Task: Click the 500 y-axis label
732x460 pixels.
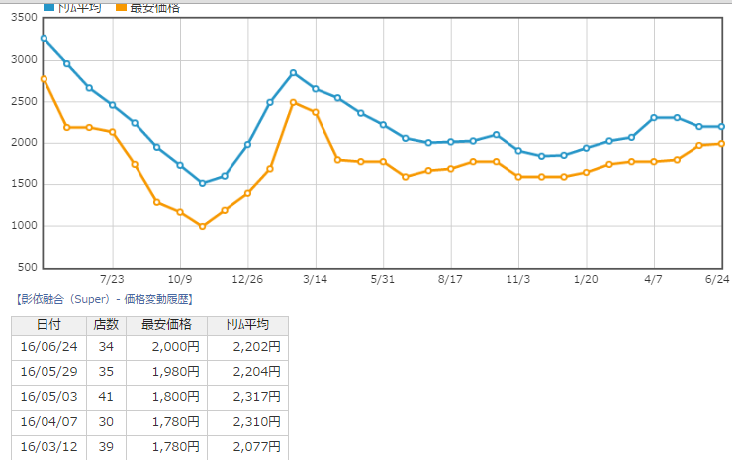Action: click(28, 268)
